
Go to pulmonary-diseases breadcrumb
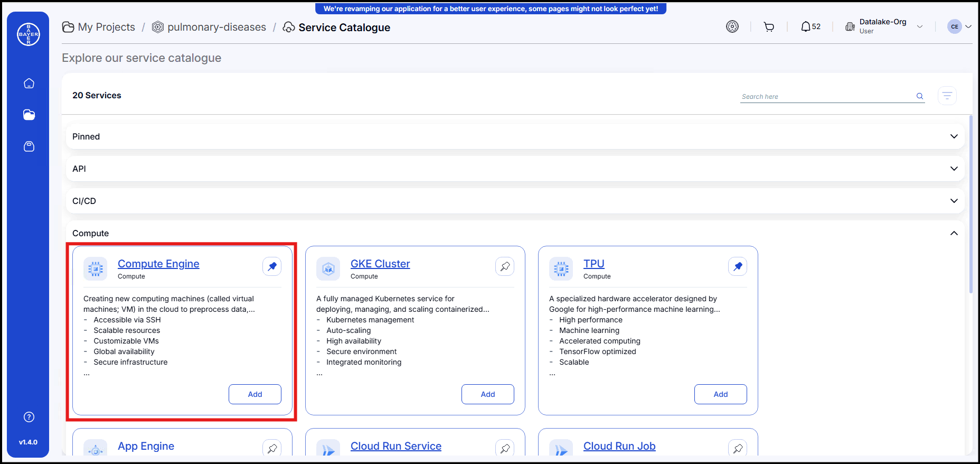click(209, 27)
